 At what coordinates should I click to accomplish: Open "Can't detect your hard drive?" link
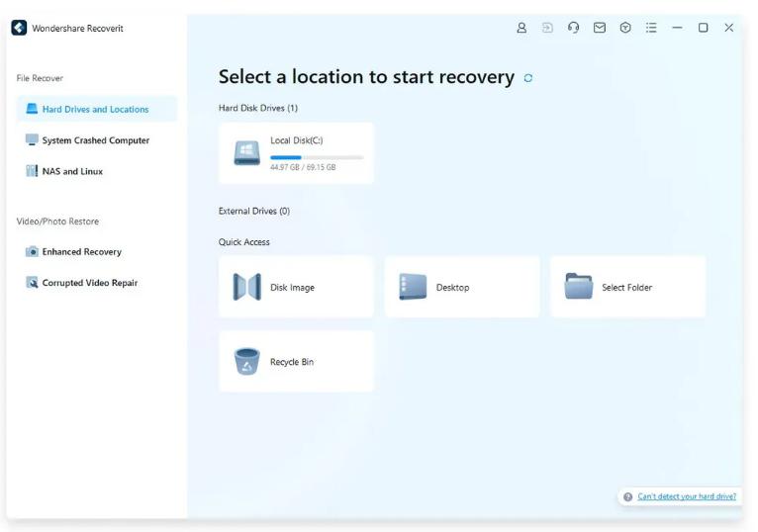pyautogui.click(x=686, y=496)
